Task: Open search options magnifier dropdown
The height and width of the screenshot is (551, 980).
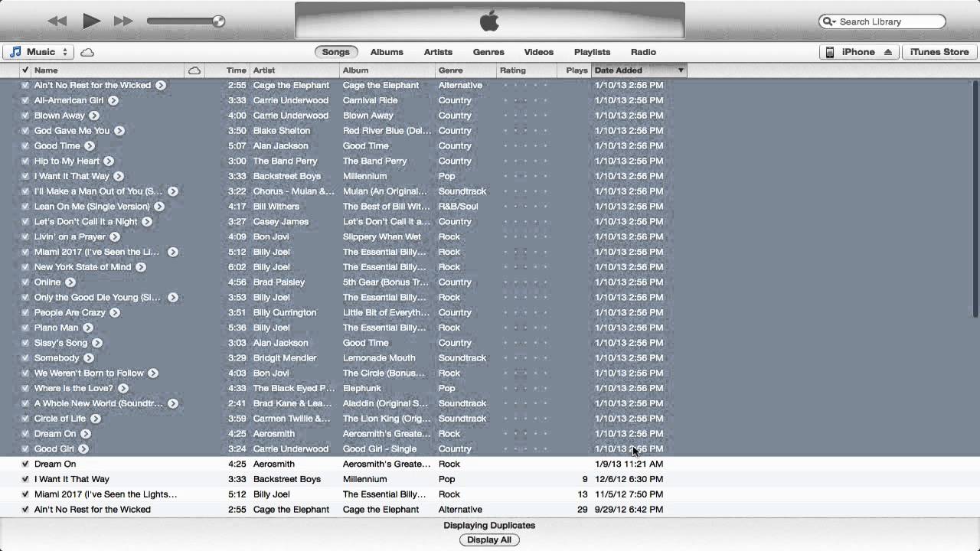Action: pos(828,21)
